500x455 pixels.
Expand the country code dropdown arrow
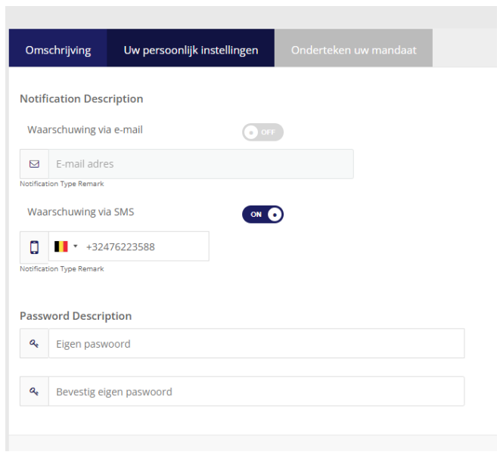[75, 246]
